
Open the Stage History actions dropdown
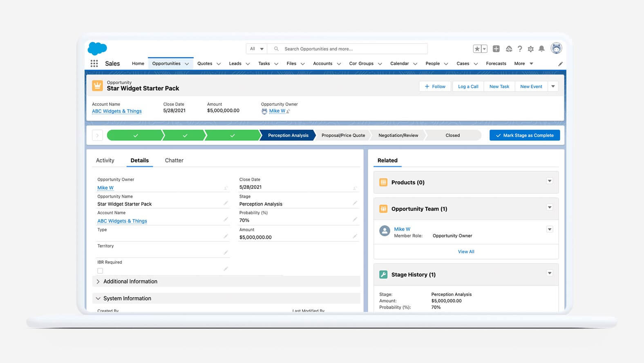pos(550,273)
